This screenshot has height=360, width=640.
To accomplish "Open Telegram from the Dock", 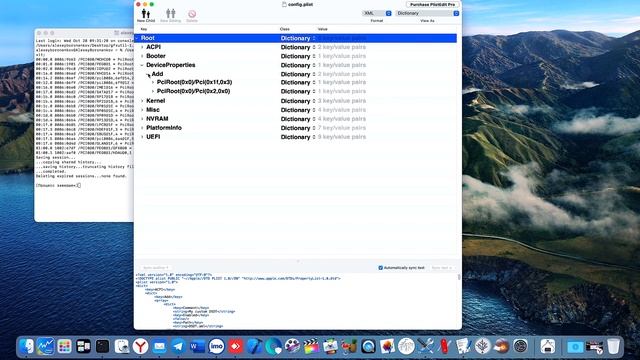I will tap(178, 347).
